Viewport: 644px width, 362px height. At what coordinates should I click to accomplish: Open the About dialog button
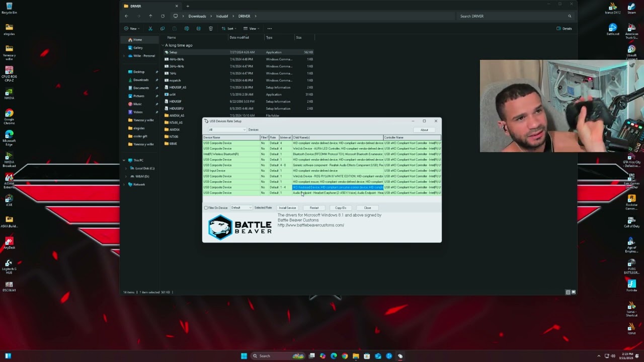pyautogui.click(x=424, y=130)
